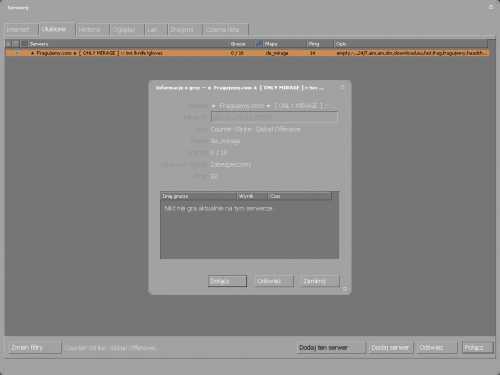
Task: Sort players by Imię gracza column
Action: 198,196
